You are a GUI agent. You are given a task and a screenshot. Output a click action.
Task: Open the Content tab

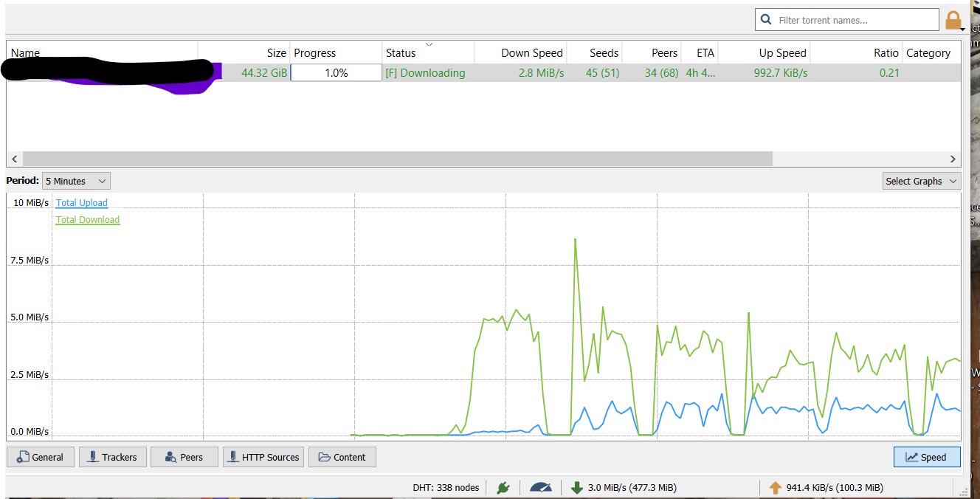(x=342, y=457)
